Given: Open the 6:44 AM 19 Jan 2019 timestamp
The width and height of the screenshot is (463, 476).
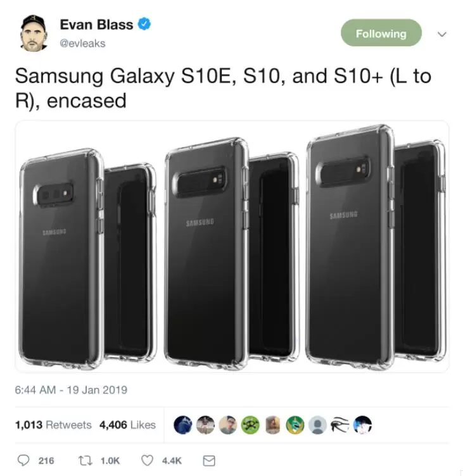Looking at the screenshot, I should [x=71, y=390].
